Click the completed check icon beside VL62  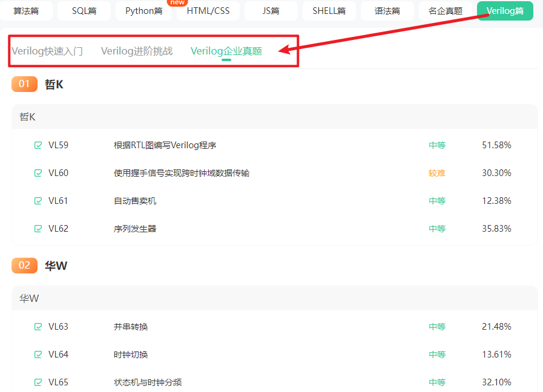(38, 228)
